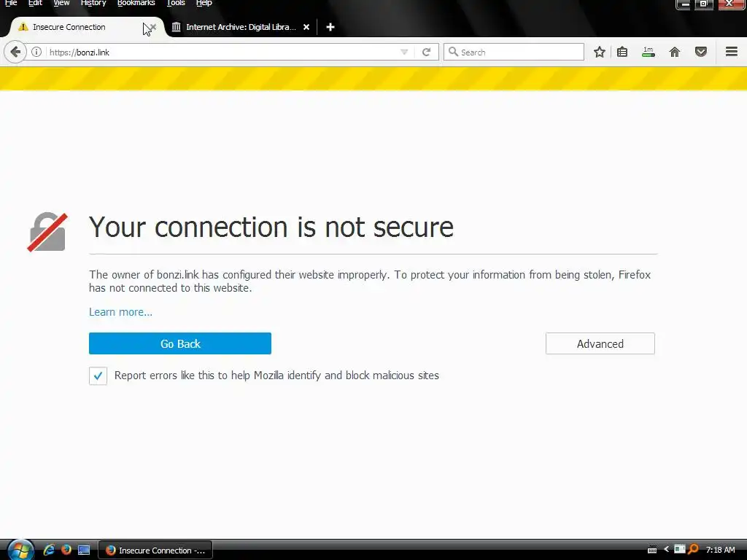Click the Go Back button
The width and height of the screenshot is (747, 560).
(180, 343)
